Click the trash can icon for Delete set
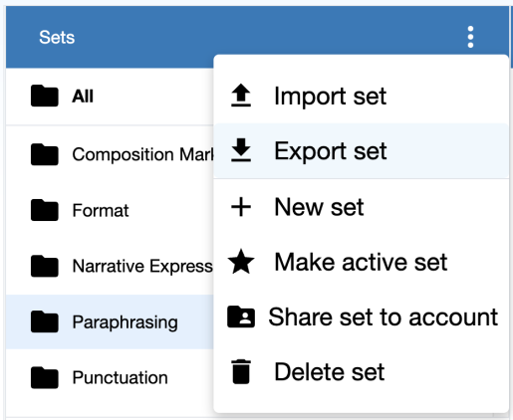Viewport: 513px width, 420px height. click(241, 371)
